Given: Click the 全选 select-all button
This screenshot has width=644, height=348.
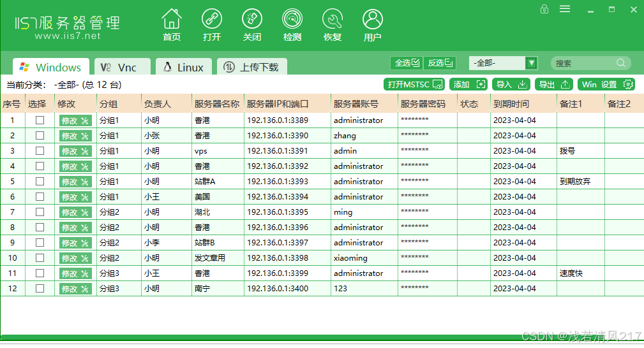Looking at the screenshot, I should coord(407,63).
